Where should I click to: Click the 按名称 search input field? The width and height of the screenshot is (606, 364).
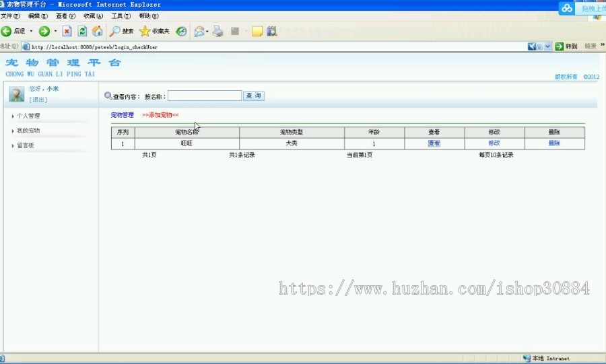[205, 96]
